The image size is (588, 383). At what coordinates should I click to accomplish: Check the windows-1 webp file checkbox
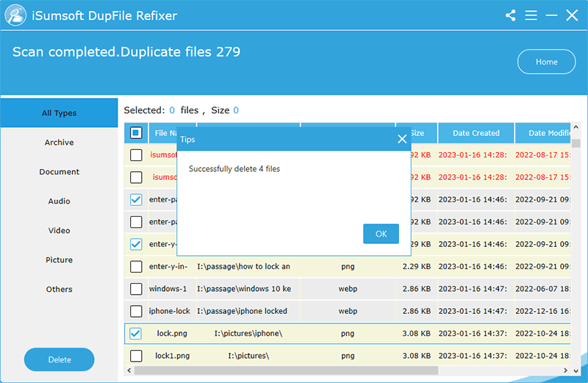tap(136, 289)
